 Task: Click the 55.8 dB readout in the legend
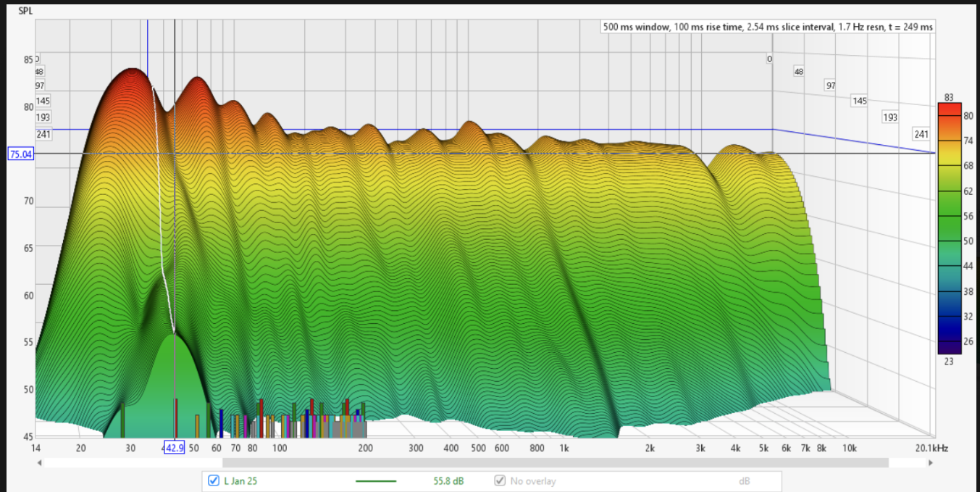coord(449,480)
